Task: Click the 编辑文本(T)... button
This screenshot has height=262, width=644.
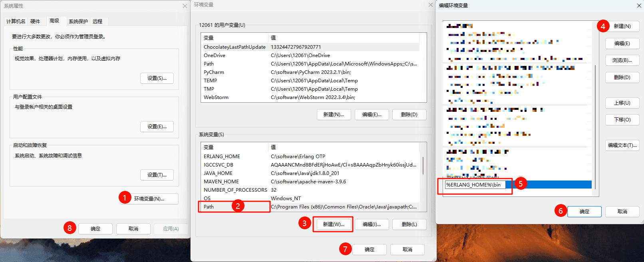Action: (622, 145)
